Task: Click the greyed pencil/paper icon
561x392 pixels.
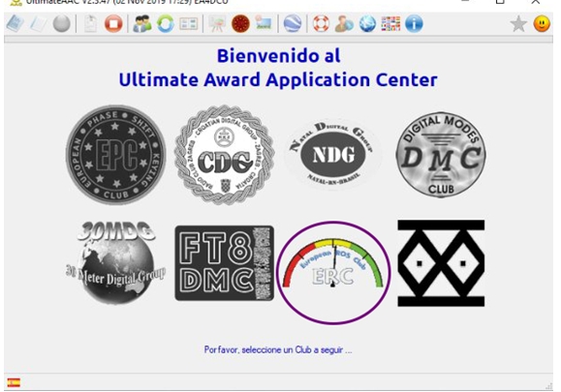Action: tap(39, 24)
